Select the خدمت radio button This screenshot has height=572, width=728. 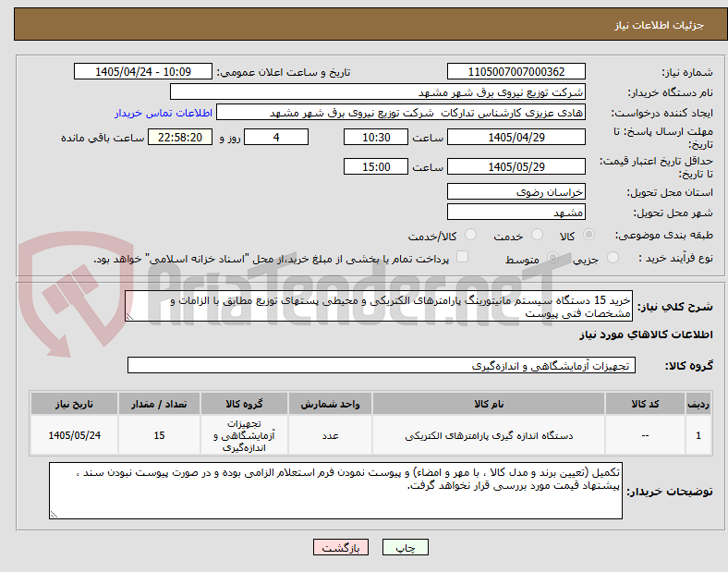[x=537, y=235]
